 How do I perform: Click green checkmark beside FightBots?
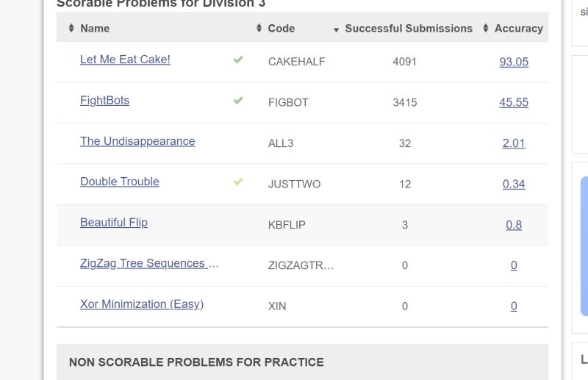point(238,100)
